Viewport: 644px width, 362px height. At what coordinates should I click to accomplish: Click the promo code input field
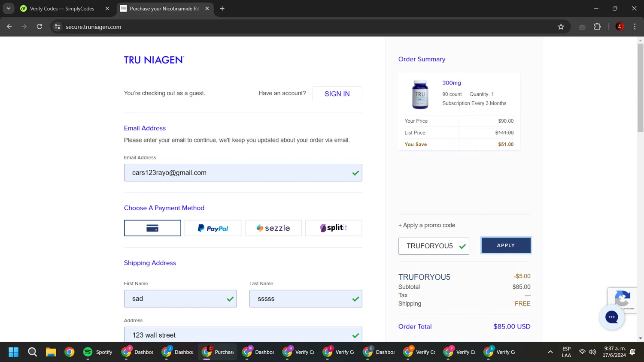point(434,246)
